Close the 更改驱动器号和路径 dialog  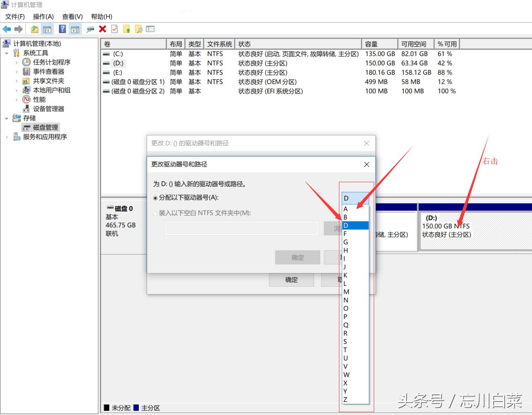point(366,164)
